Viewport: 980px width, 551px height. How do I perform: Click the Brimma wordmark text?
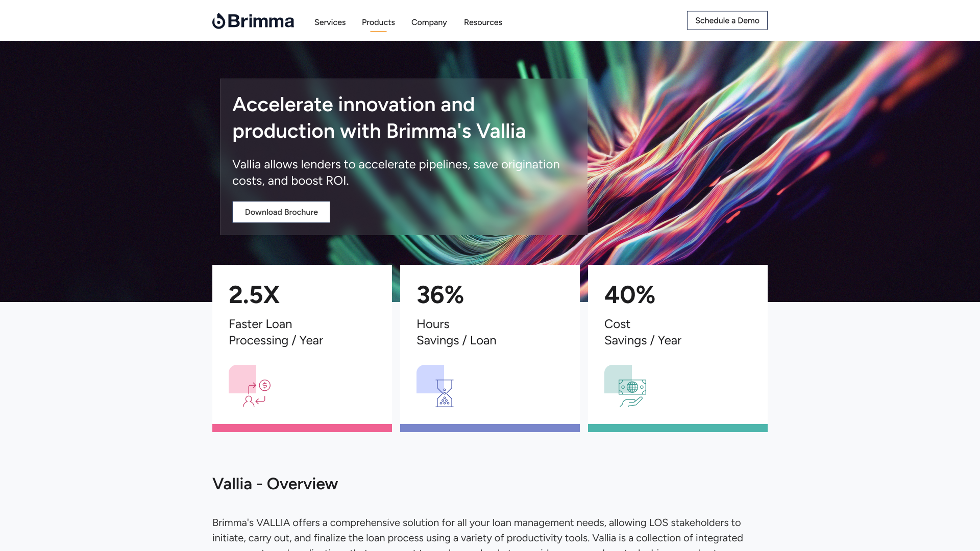[x=261, y=21]
